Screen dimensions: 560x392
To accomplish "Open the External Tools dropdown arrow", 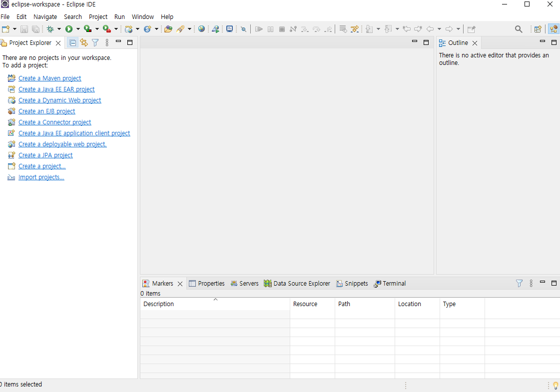I will [x=116, y=29].
